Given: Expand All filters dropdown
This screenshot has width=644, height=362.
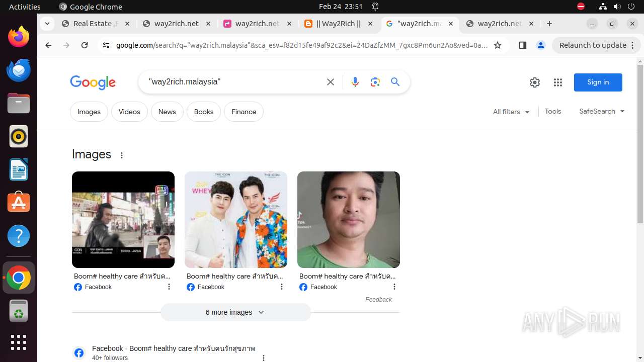Looking at the screenshot, I should click(x=511, y=112).
